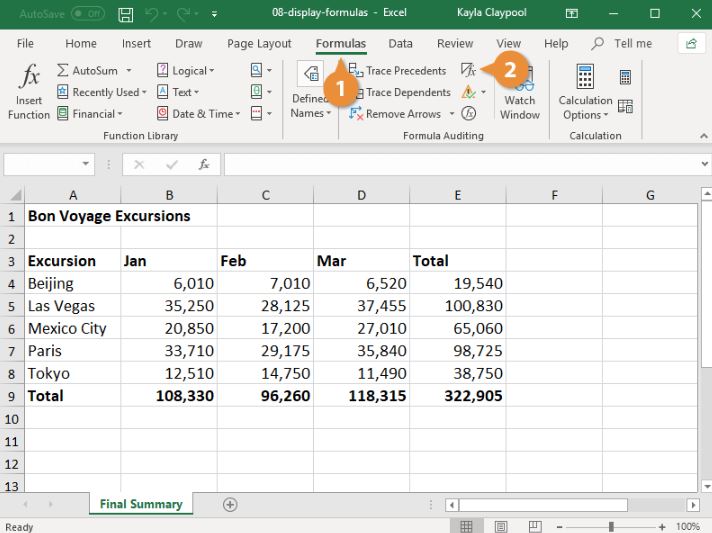The width and height of the screenshot is (712, 533).
Task: Toggle the Show Formulas button
Action: pos(468,70)
